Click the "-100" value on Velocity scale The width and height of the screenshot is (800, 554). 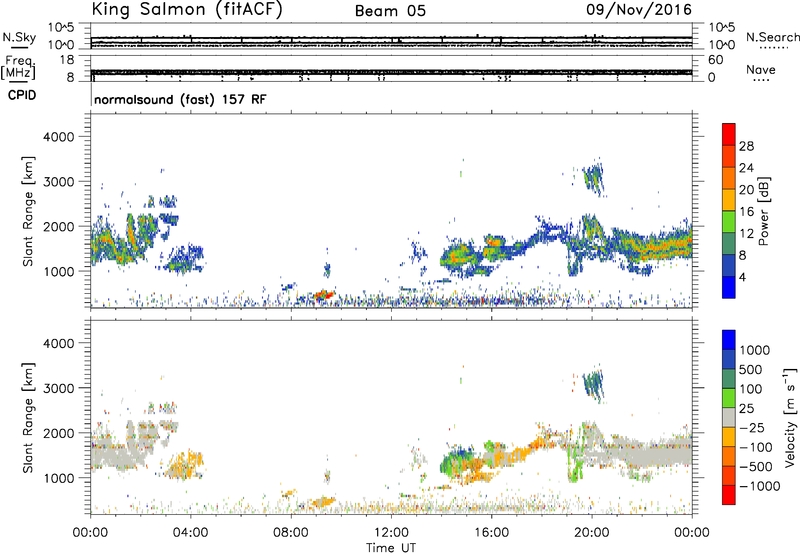click(756, 447)
